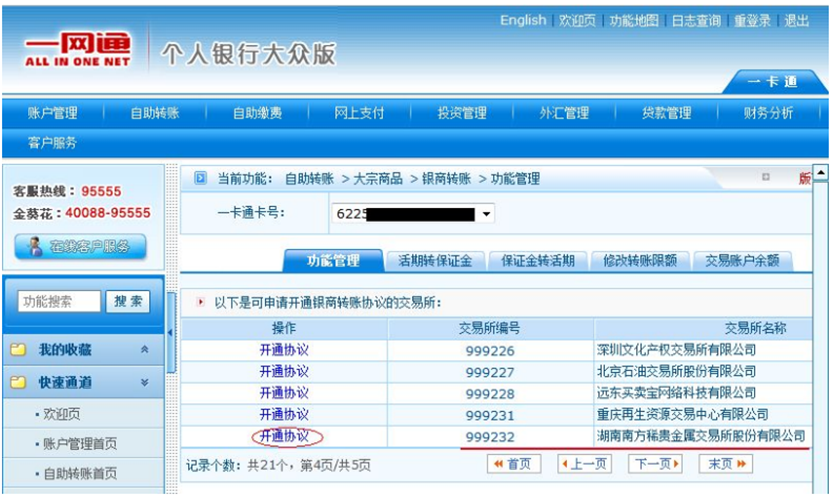This screenshot has width=838, height=503.
Task: Click the cell 深圳文化产权交易所有限公司
Action: [676, 350]
